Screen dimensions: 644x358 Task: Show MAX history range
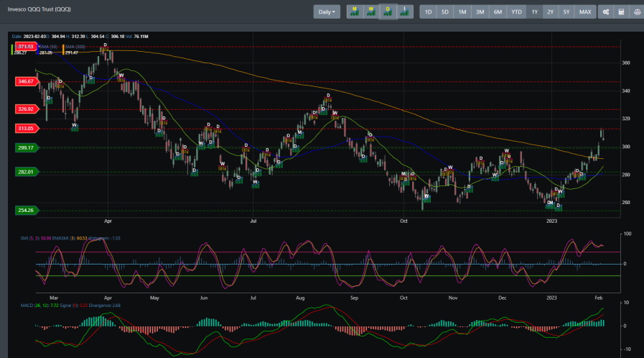tap(585, 12)
